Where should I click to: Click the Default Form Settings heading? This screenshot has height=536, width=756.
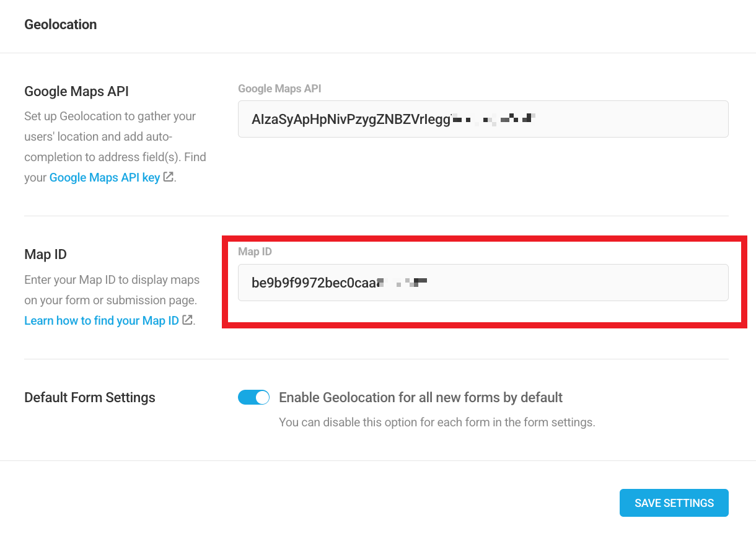pyautogui.click(x=89, y=397)
